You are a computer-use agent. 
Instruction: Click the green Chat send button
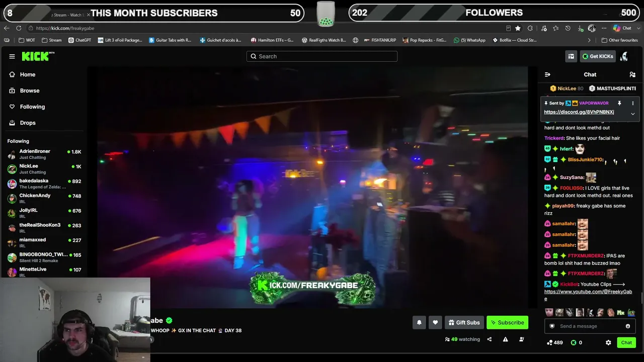[x=626, y=342]
